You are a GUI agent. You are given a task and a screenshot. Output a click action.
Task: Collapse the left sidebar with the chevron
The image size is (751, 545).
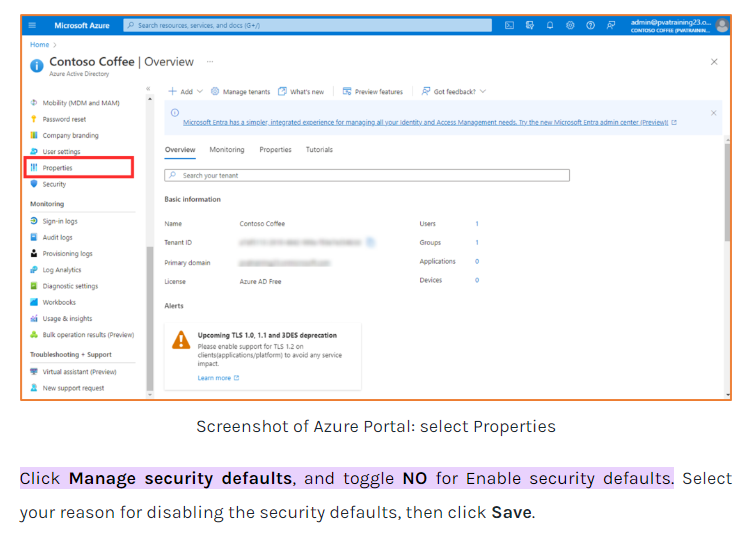[149, 89]
